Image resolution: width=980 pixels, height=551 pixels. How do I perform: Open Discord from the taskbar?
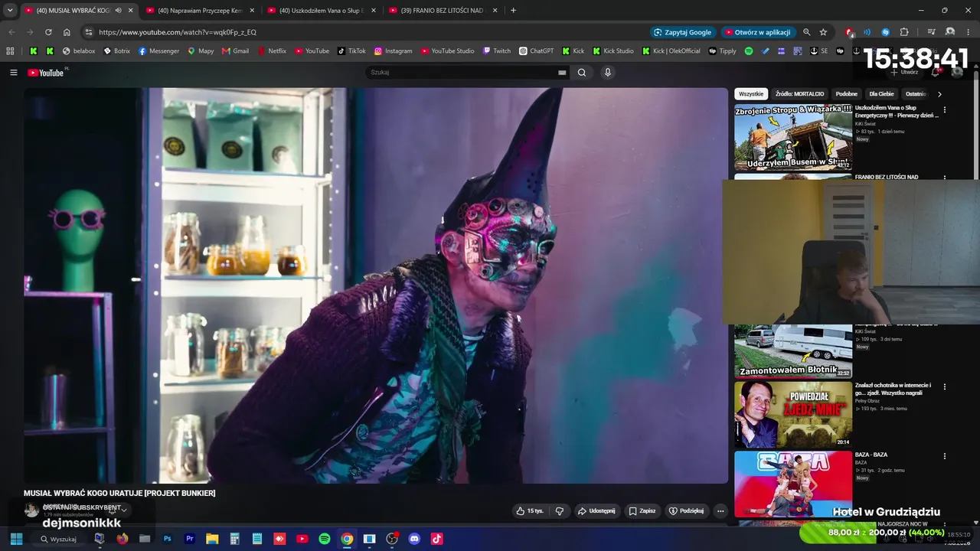coord(414,539)
